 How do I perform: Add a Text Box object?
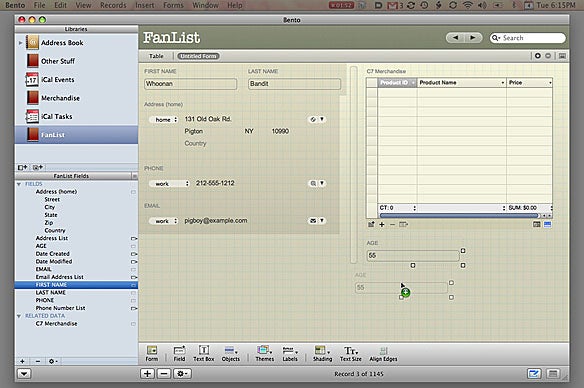coord(204,354)
